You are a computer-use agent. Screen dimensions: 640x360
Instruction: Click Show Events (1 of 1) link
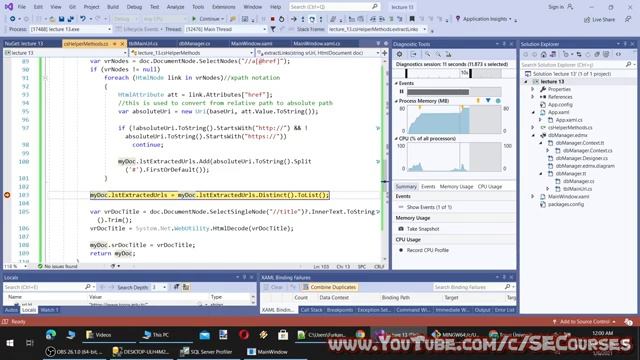[429, 207]
